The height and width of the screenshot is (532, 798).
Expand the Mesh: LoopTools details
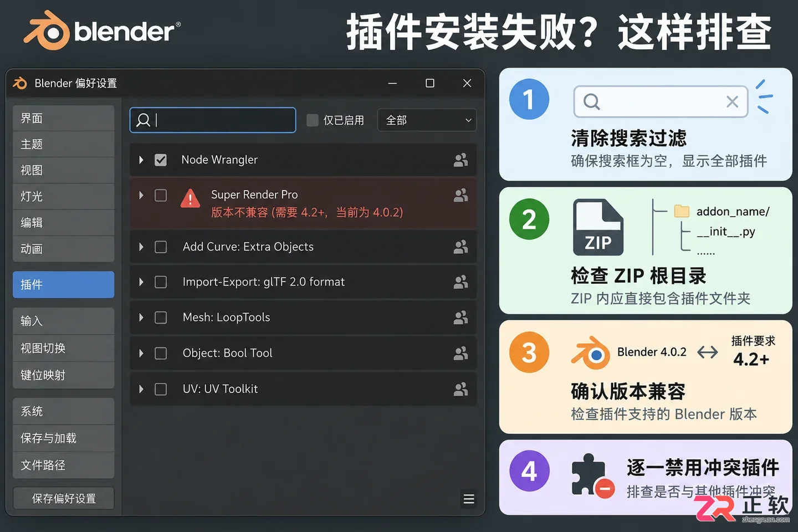(141, 318)
